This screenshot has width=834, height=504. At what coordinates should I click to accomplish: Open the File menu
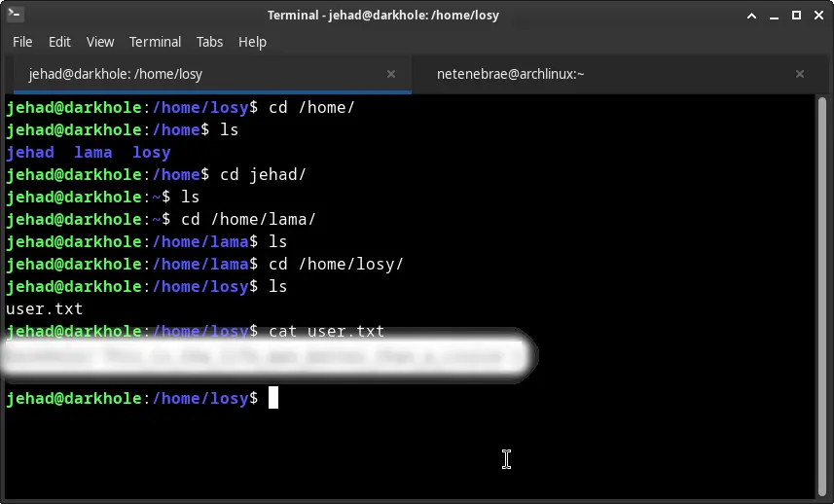tap(22, 42)
